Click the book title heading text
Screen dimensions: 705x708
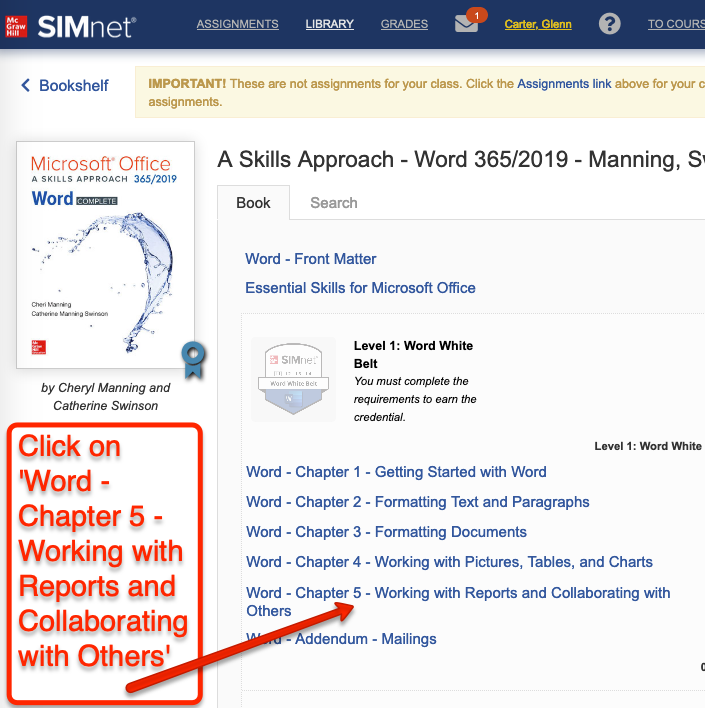click(x=461, y=159)
